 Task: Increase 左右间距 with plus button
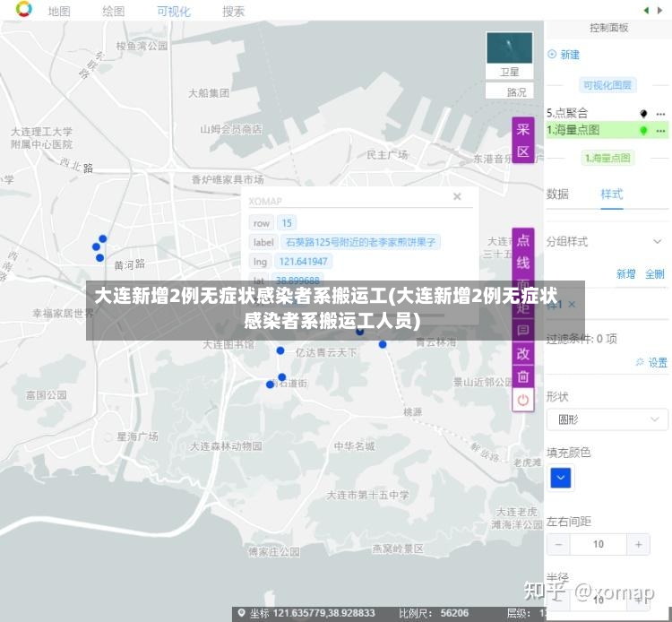pos(639,544)
